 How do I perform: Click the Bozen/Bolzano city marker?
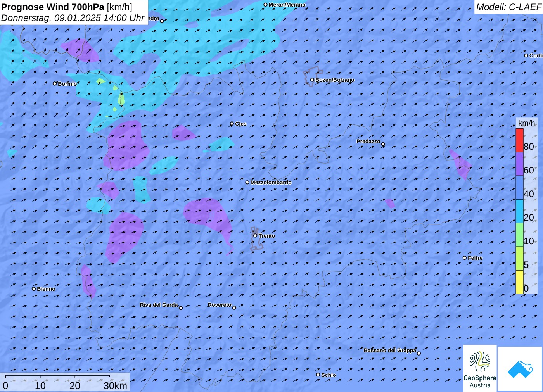[x=312, y=80]
